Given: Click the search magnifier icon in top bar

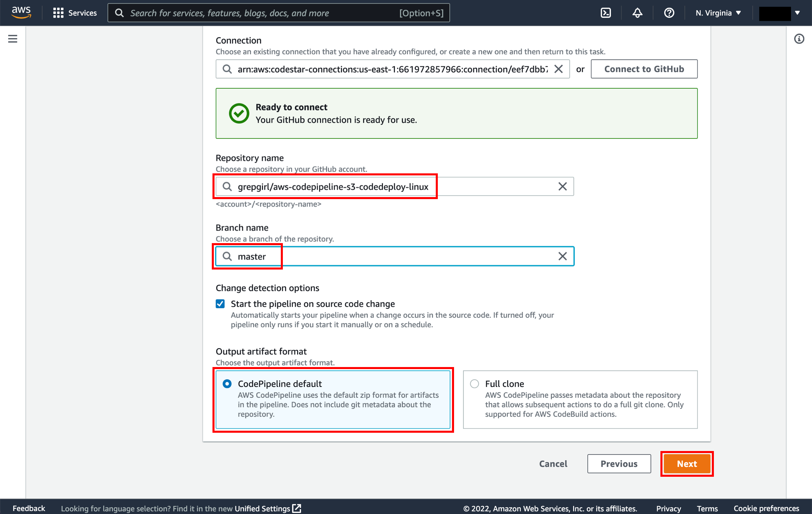Looking at the screenshot, I should pos(119,13).
